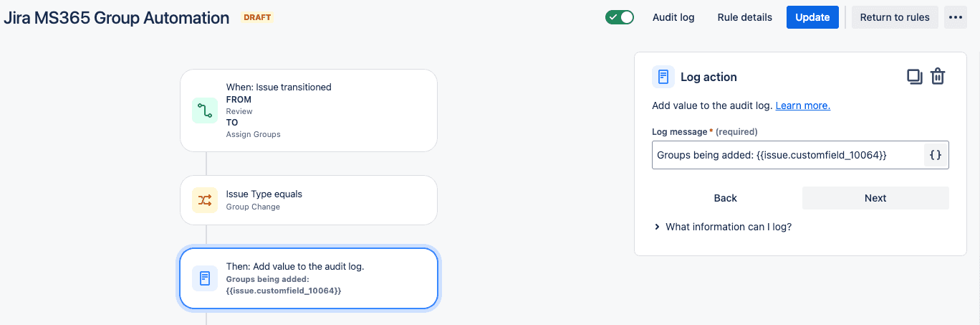
Task: Click the duplicate component icon
Action: 914,77
